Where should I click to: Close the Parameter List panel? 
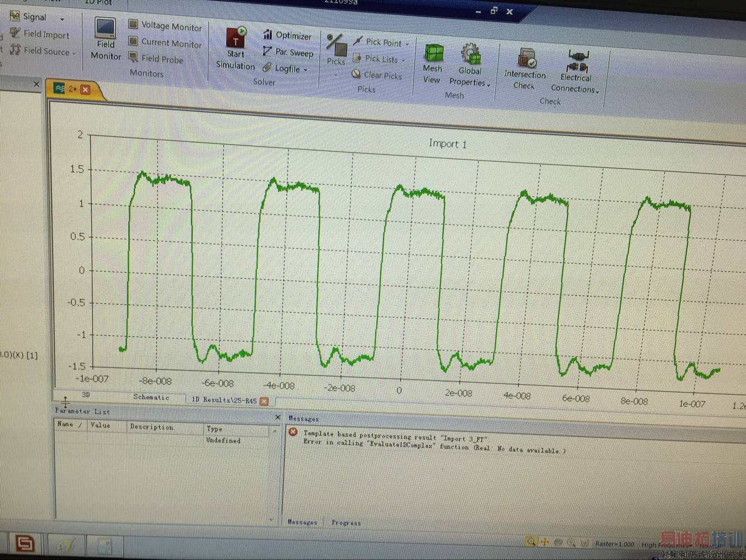[x=278, y=417]
